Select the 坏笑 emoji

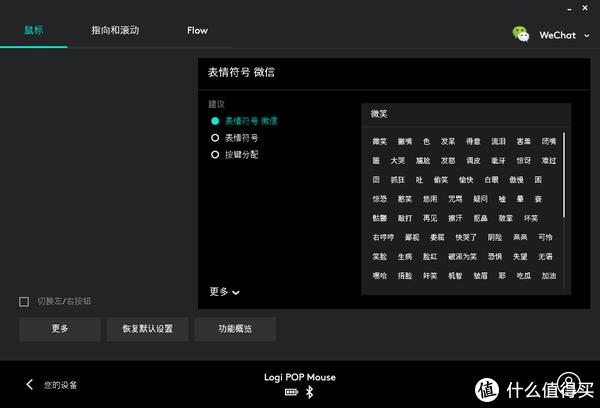(531, 218)
